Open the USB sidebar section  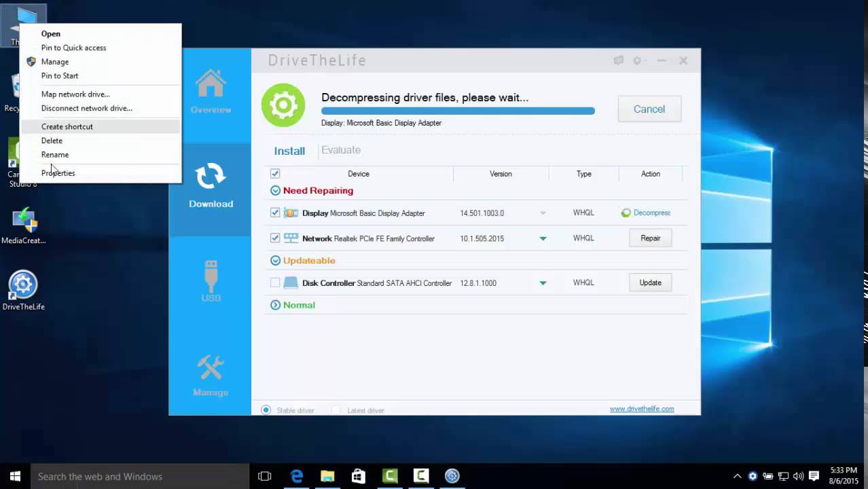point(211,280)
